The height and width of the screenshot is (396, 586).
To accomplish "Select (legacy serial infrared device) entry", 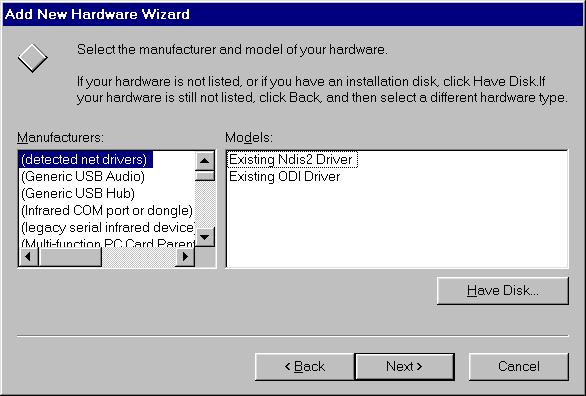I will pyautogui.click(x=107, y=227).
